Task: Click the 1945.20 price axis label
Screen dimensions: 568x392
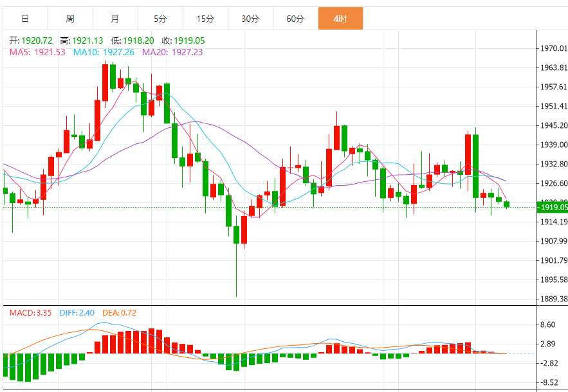Action: pos(554,125)
